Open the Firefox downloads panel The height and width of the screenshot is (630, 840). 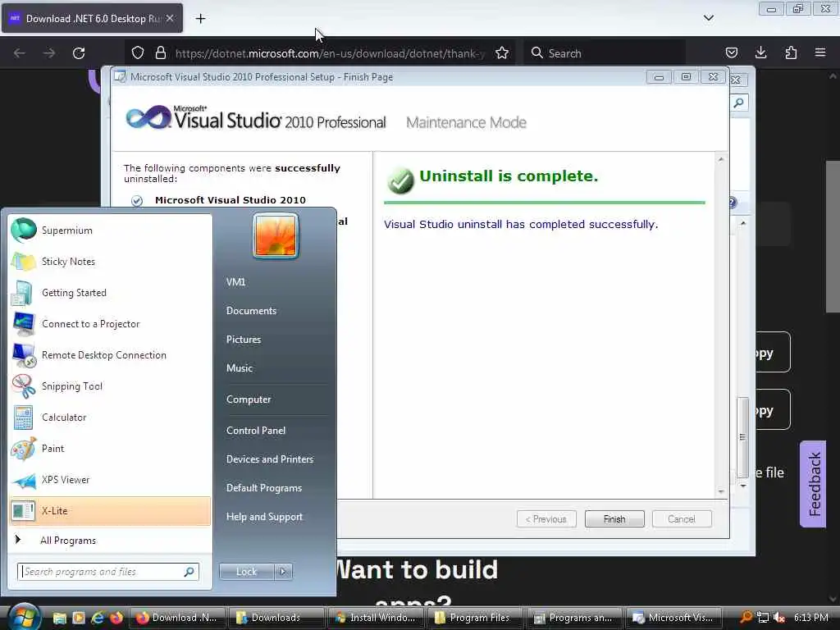(x=760, y=53)
